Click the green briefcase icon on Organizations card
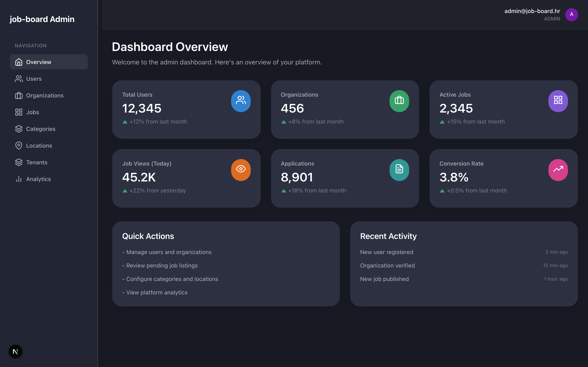This screenshot has height=367, width=588. (399, 101)
